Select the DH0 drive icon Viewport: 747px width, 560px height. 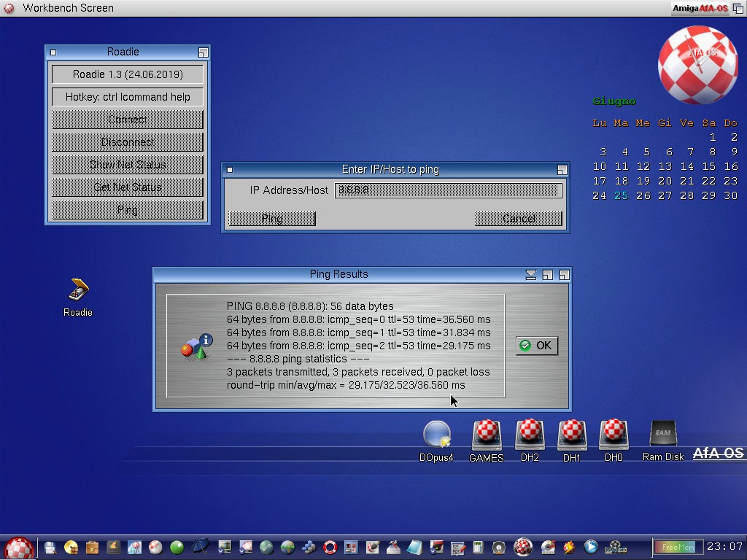tap(614, 435)
